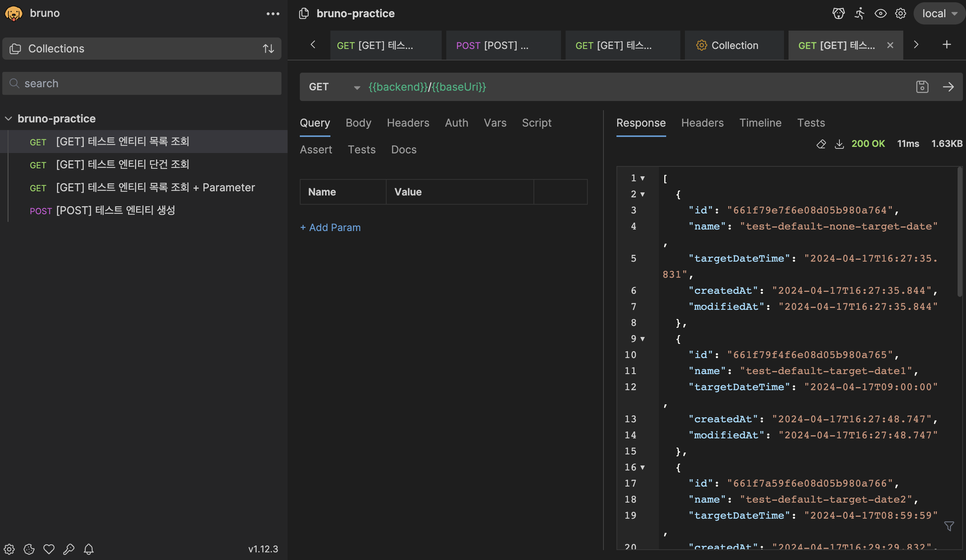Open the local environment dropdown
The image size is (966, 560).
coord(939,14)
